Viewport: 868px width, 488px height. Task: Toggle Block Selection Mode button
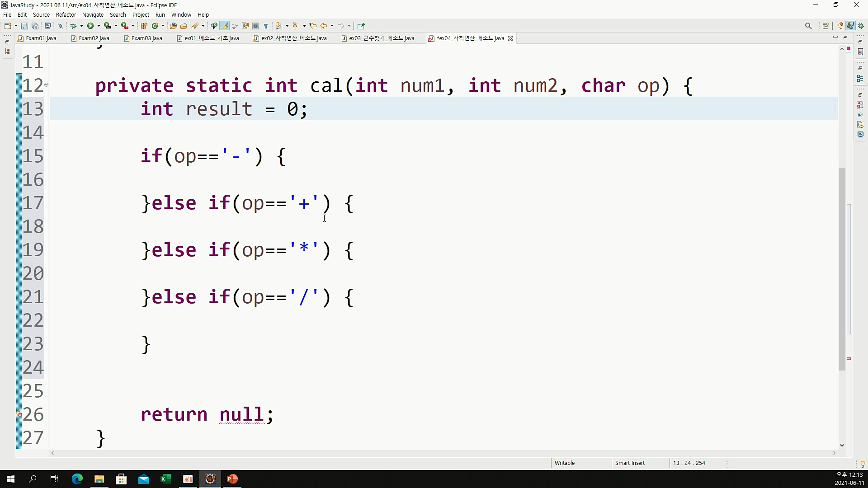coord(255,26)
